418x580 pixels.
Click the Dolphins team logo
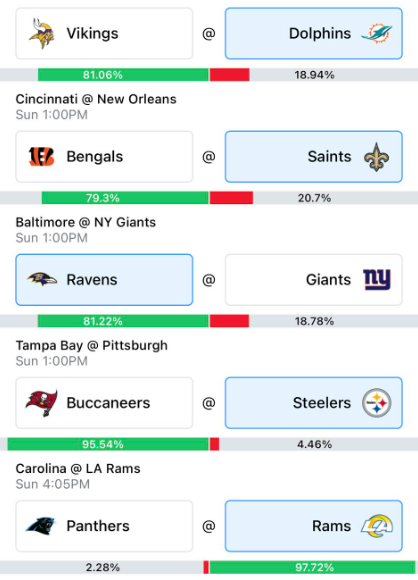377,33
